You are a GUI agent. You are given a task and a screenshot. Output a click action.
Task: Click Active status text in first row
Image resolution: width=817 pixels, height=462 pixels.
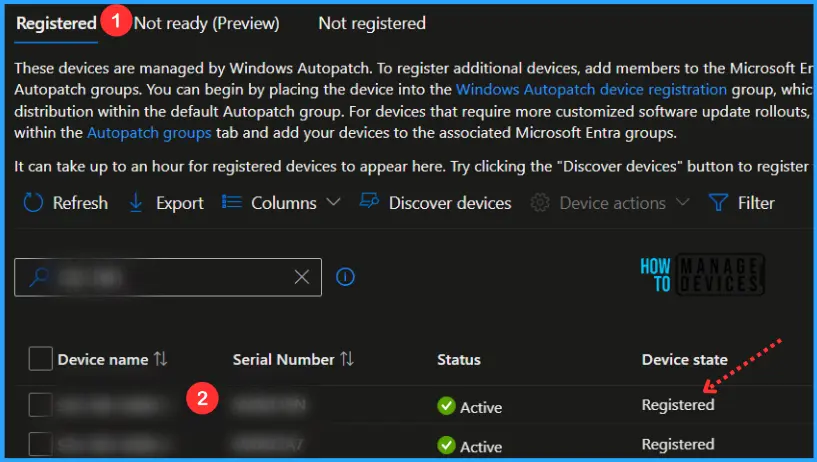[481, 407]
